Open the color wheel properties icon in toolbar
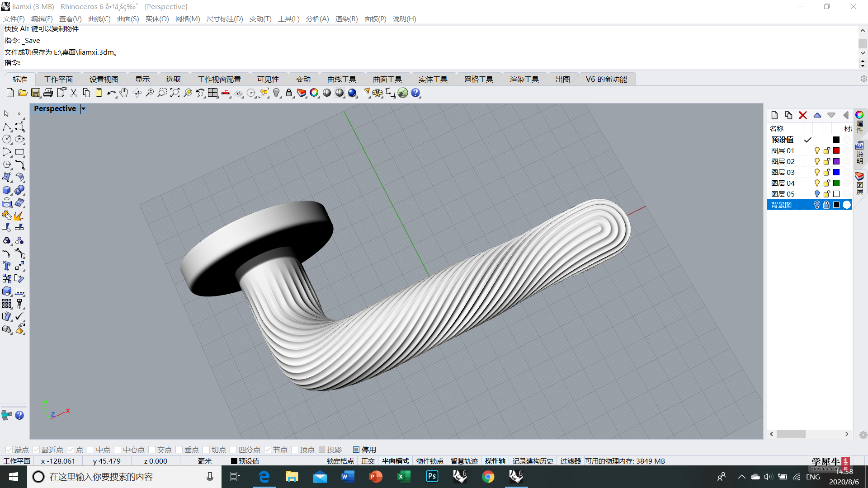This screenshot has width=868, height=488. coord(314,93)
